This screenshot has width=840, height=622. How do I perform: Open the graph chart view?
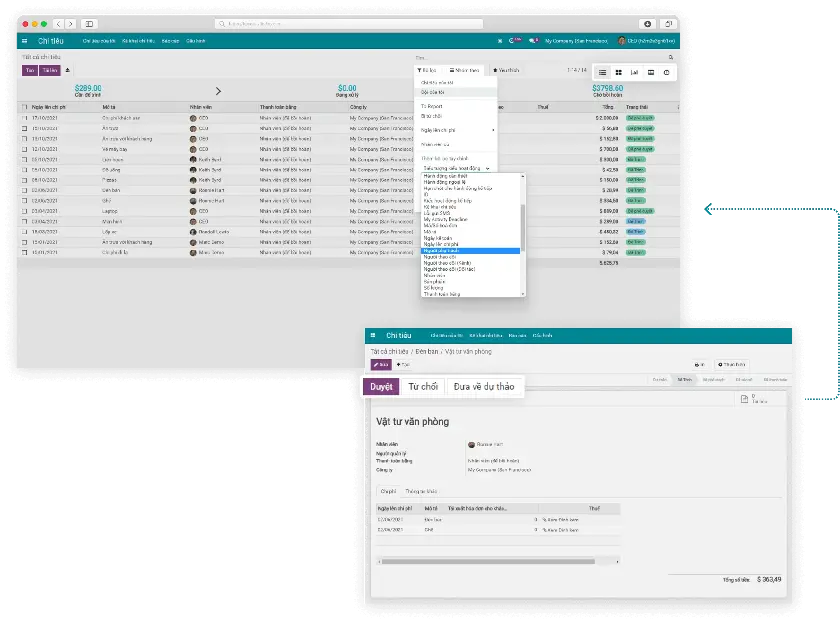634,73
